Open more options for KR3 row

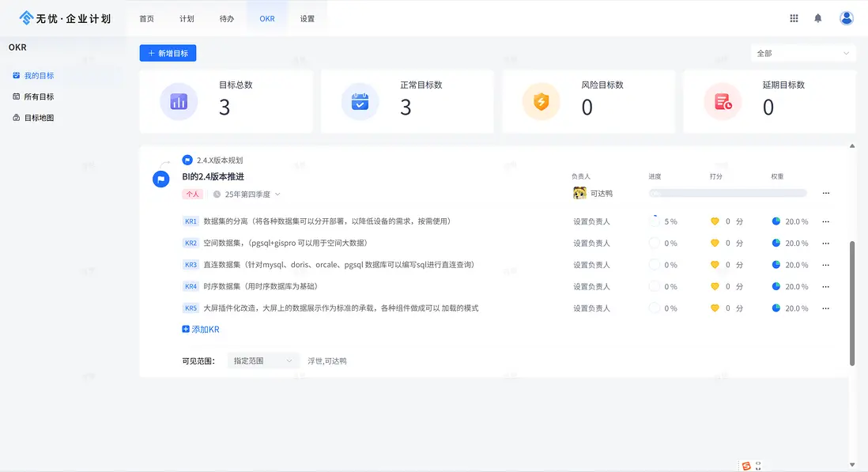826,265
